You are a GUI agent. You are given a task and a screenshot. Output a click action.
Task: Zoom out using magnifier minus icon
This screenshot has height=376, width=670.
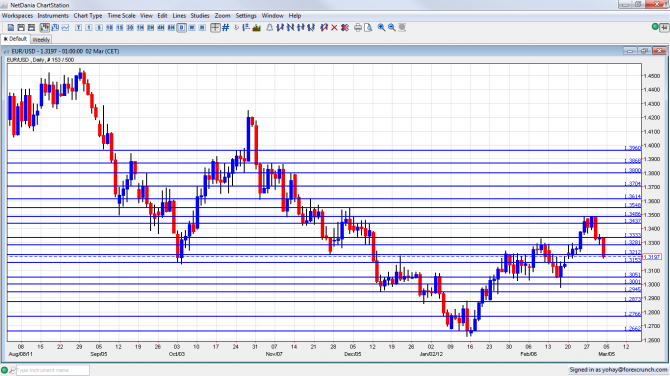[x=391, y=28]
